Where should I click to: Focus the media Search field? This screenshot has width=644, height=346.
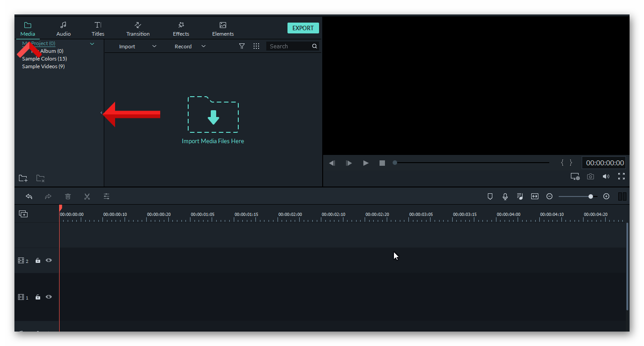coord(289,46)
